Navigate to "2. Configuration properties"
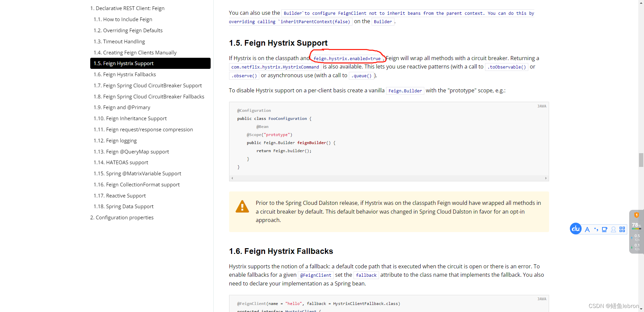644x312 pixels. [x=122, y=217]
